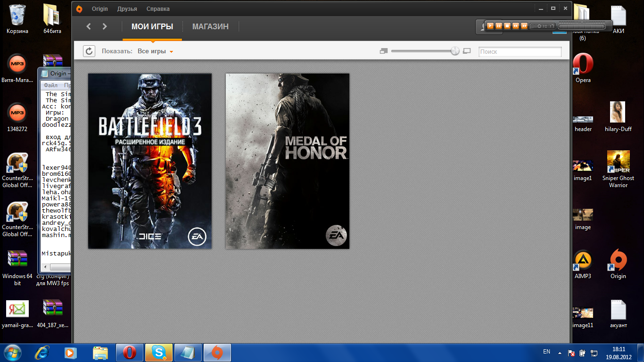Open the Windows Start menu
This screenshot has width=644, height=362.
coord(12,352)
